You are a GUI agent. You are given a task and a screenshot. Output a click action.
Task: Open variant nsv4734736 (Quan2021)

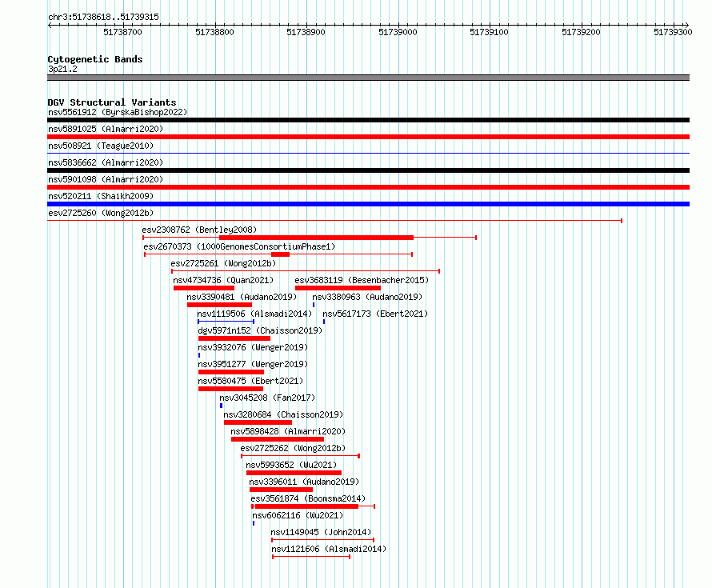(223, 280)
